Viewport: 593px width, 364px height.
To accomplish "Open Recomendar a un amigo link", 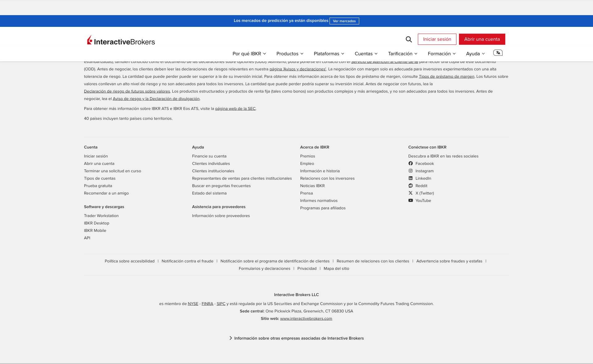I will coord(106,193).
